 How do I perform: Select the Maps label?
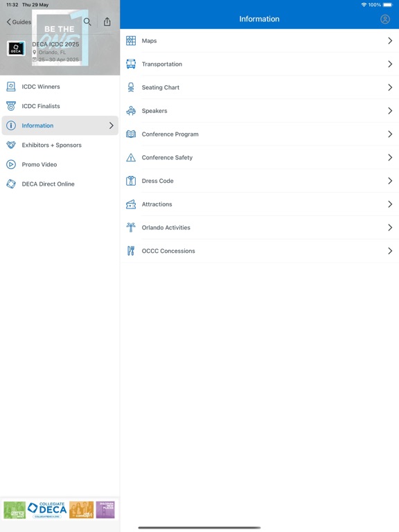tap(150, 41)
